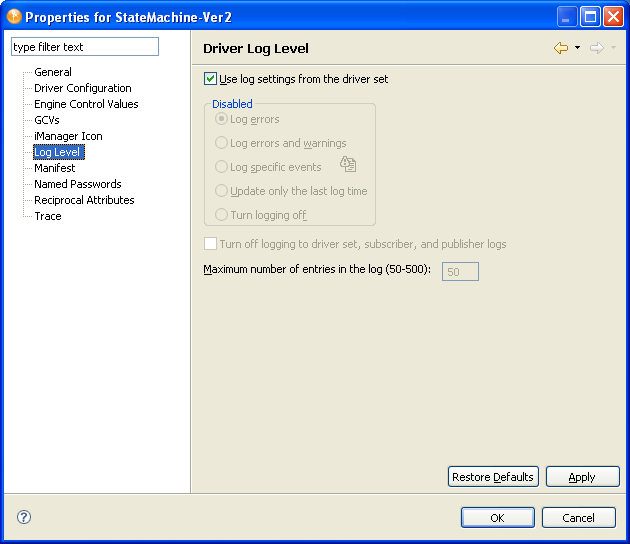Go to Named Passwords page
The width and height of the screenshot is (630, 544).
coord(78,184)
